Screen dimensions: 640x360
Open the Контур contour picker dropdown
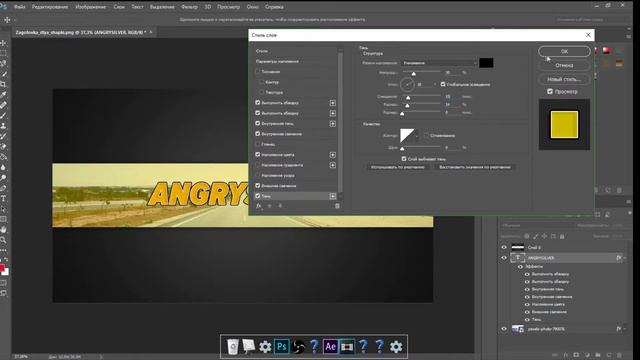click(x=416, y=136)
